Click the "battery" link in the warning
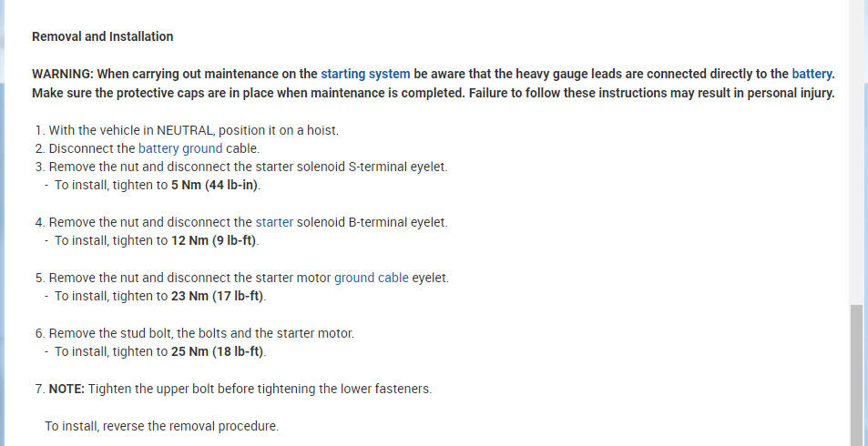This screenshot has width=868, height=446. tap(812, 74)
